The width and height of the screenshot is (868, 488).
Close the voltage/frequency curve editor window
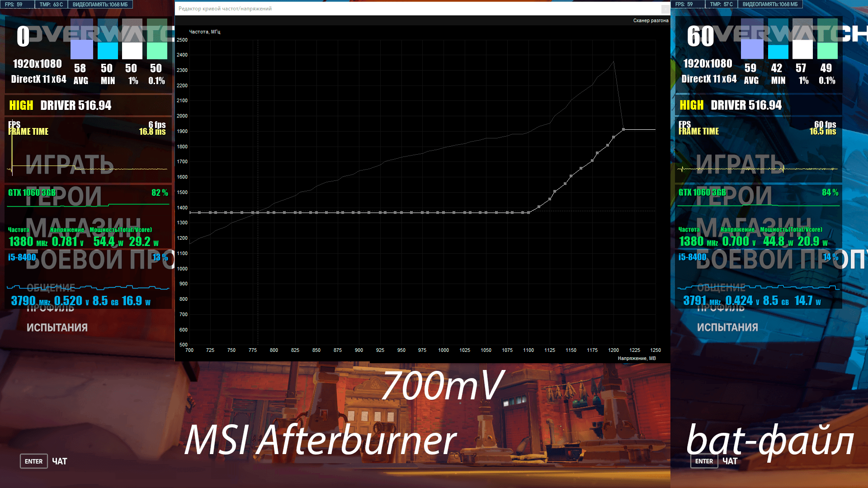(665, 9)
